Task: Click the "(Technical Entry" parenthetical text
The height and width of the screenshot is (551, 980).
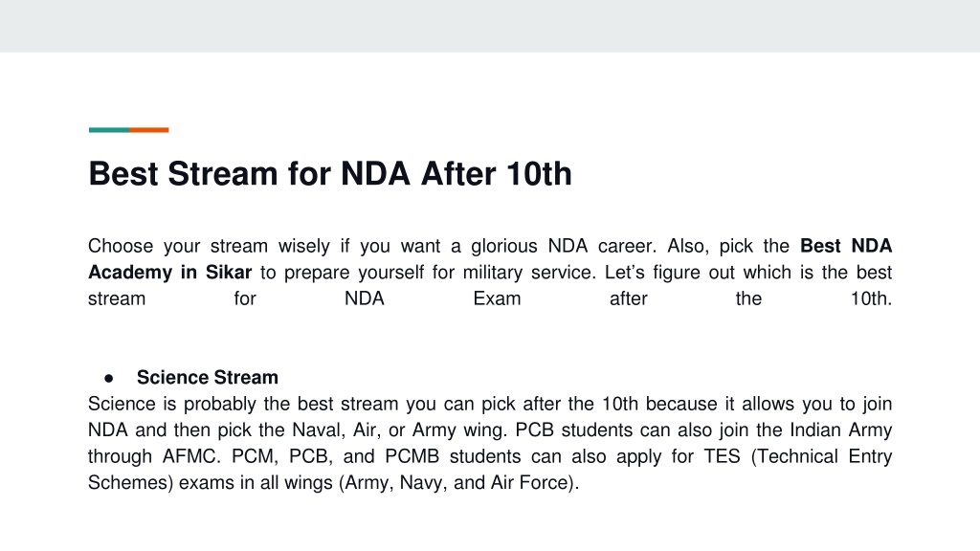Action: (821, 456)
